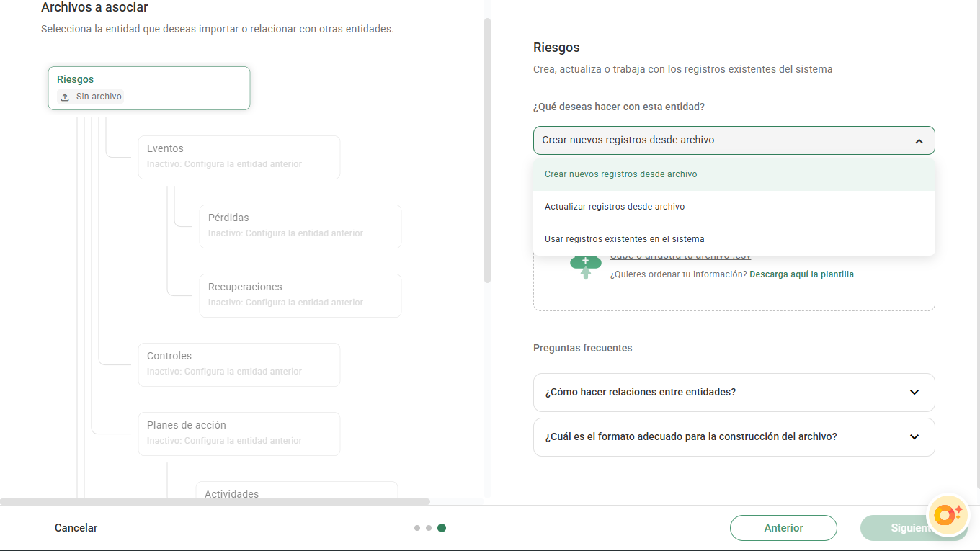This screenshot has width=980, height=551.
Task: Select Crear nuevos registros desde archivo option
Action: tap(734, 174)
